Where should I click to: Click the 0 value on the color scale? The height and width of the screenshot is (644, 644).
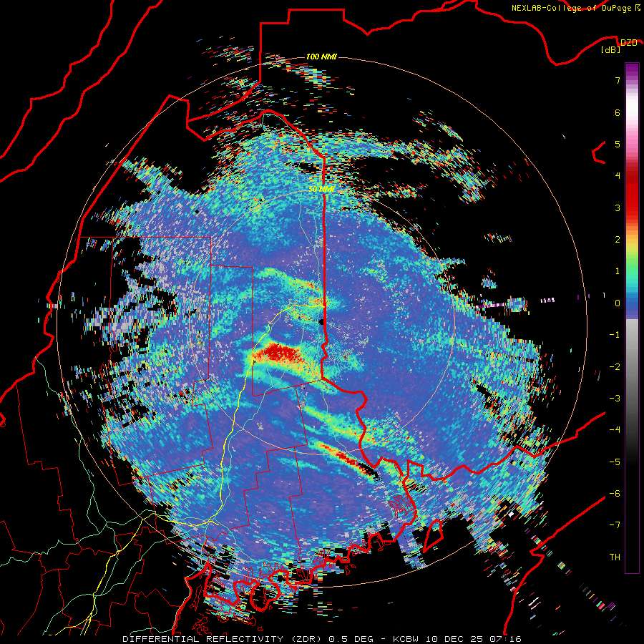tap(618, 303)
